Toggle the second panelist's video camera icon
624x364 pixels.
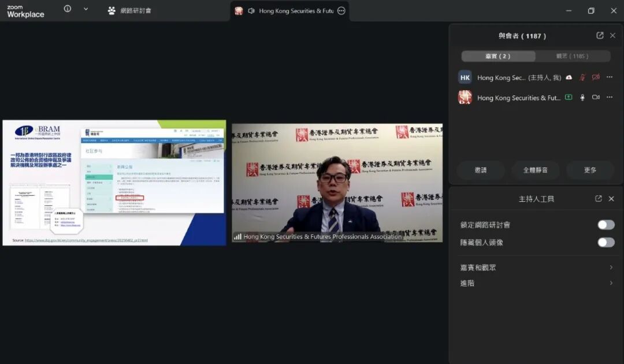(596, 97)
